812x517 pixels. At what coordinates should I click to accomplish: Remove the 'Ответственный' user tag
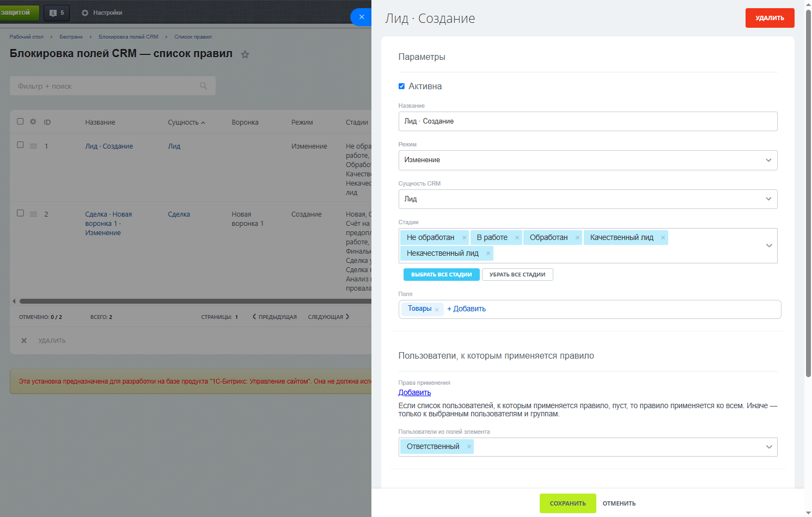(x=469, y=447)
